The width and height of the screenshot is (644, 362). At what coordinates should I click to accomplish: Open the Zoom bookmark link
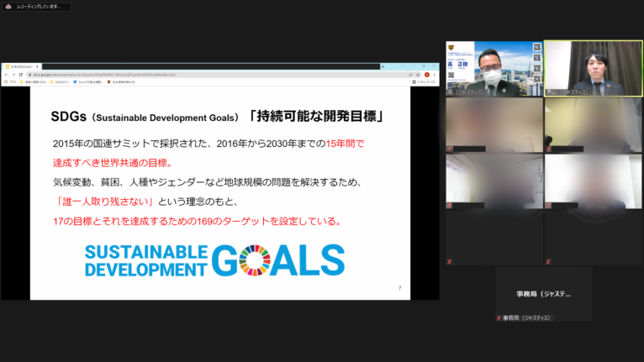[x=88, y=82]
